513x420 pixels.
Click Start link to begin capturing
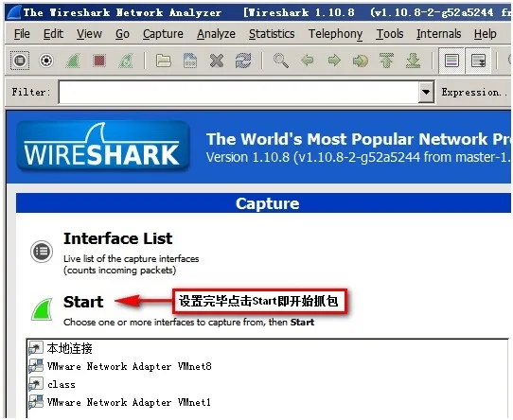83,302
